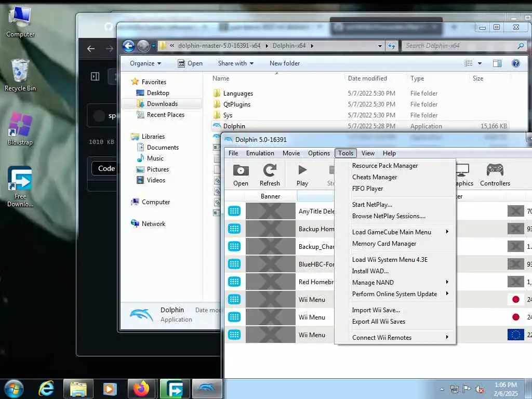Click the Open button in Explorer toolbar
The width and height of the screenshot is (532, 399).
coord(190,63)
